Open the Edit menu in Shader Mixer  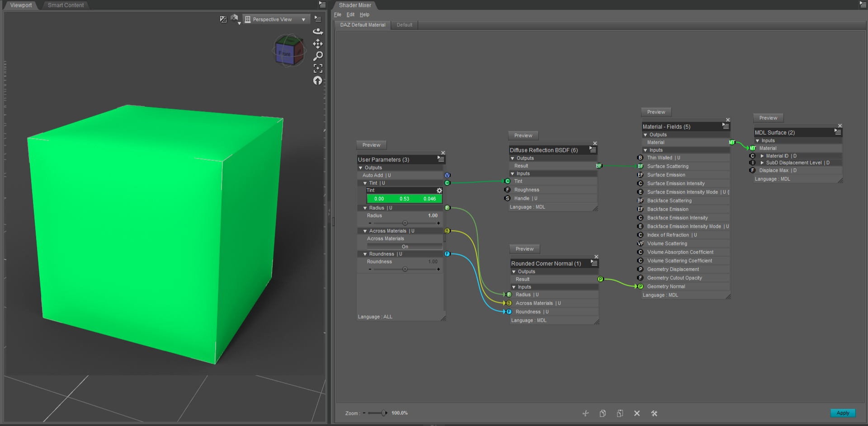coord(350,14)
